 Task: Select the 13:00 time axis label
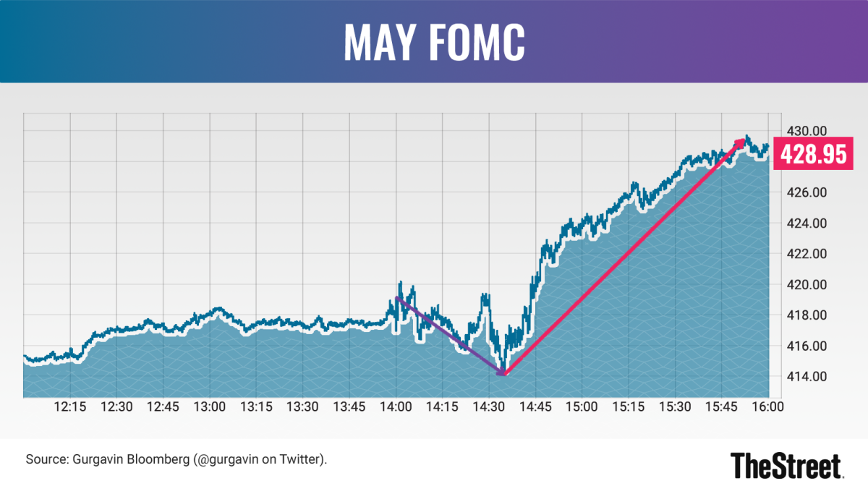pos(210,406)
